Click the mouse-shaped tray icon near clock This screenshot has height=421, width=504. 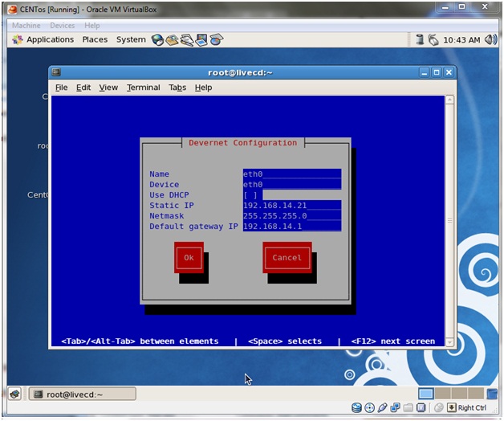433,39
